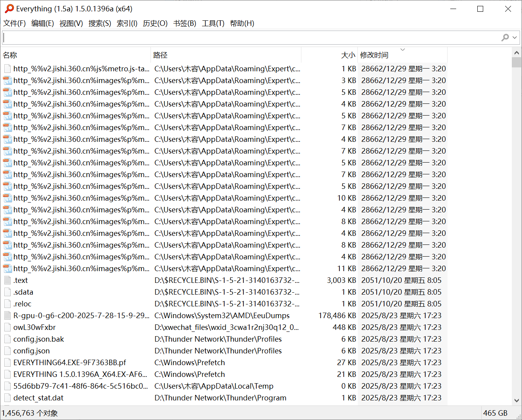Viewport: 522px width, 420px height.
Task: Click the path D:\xwechat_files\wxid_3cwa1r2nj30q12
Action: coord(227,328)
